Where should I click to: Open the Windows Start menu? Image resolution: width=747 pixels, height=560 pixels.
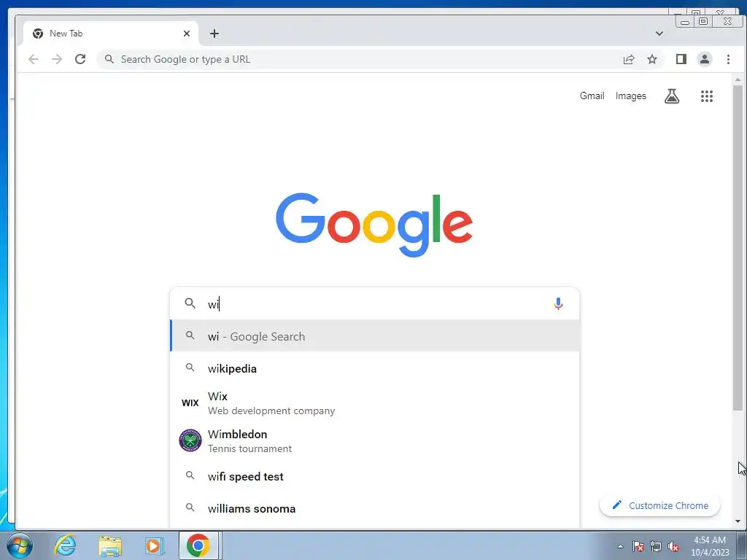19,545
